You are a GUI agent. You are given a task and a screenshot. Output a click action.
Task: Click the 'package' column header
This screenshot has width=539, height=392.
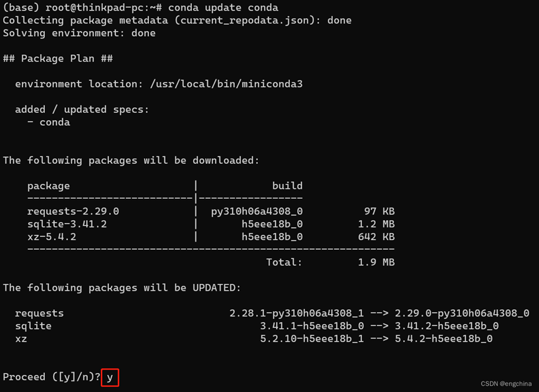pos(49,186)
